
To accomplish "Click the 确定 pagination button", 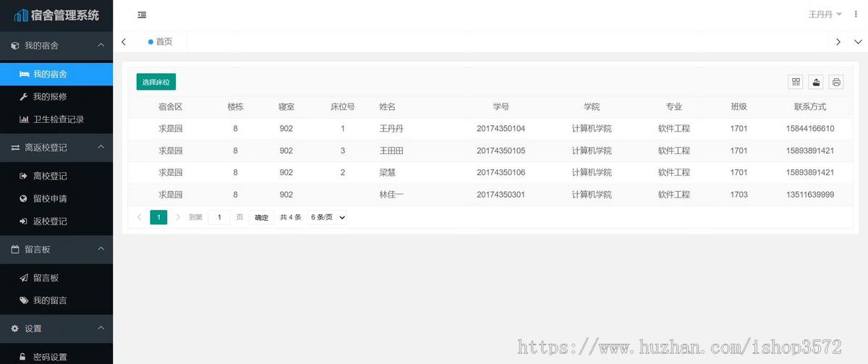I will 261,217.
